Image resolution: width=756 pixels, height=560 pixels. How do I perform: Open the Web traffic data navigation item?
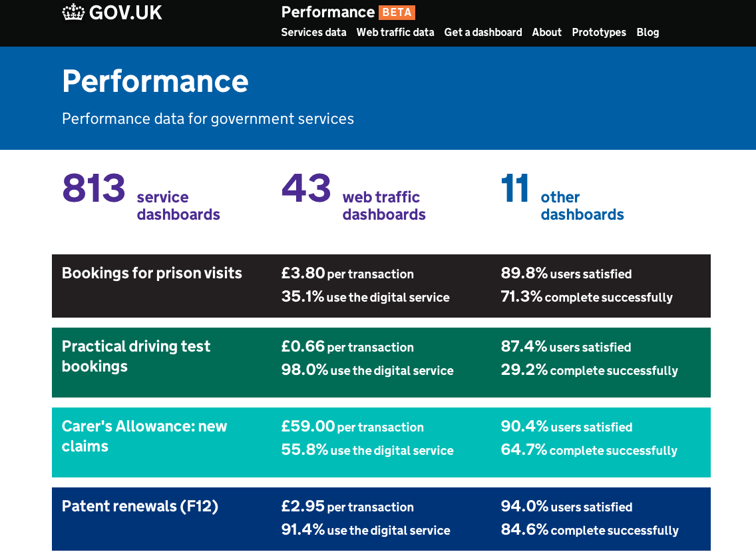395,32
